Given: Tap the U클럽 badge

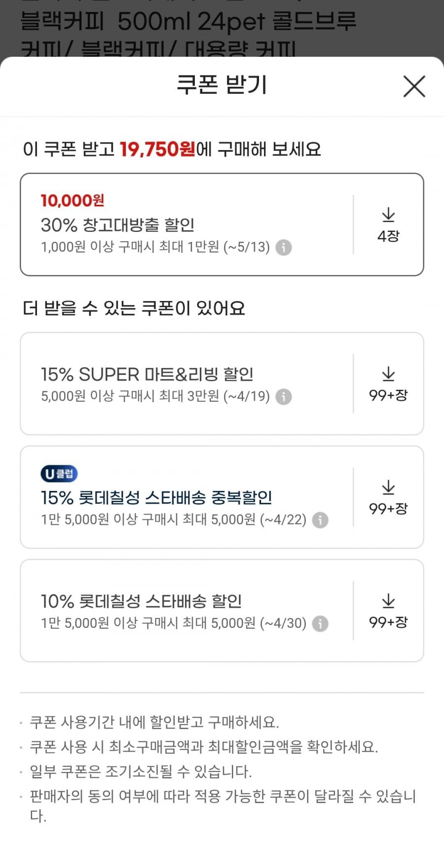Looking at the screenshot, I should click(59, 474).
